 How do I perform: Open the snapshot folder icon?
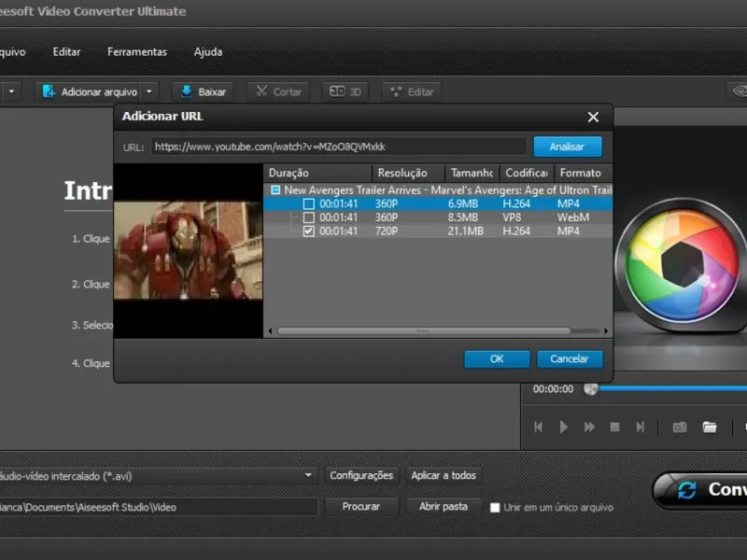(710, 427)
